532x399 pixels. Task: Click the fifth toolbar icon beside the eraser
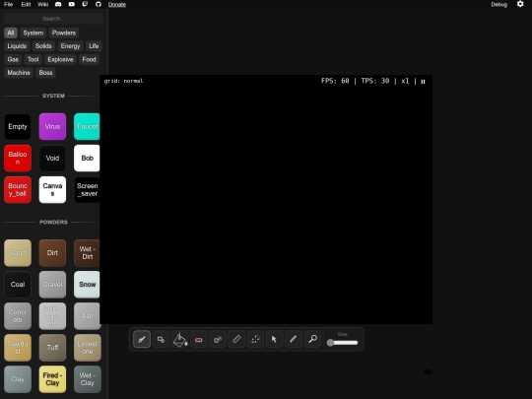point(218,339)
